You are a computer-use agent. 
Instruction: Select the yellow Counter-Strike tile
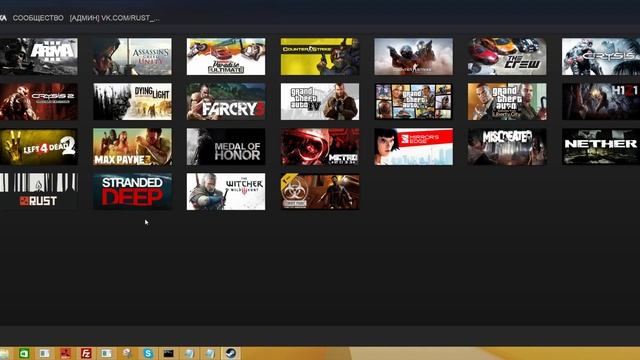pyautogui.click(x=320, y=56)
